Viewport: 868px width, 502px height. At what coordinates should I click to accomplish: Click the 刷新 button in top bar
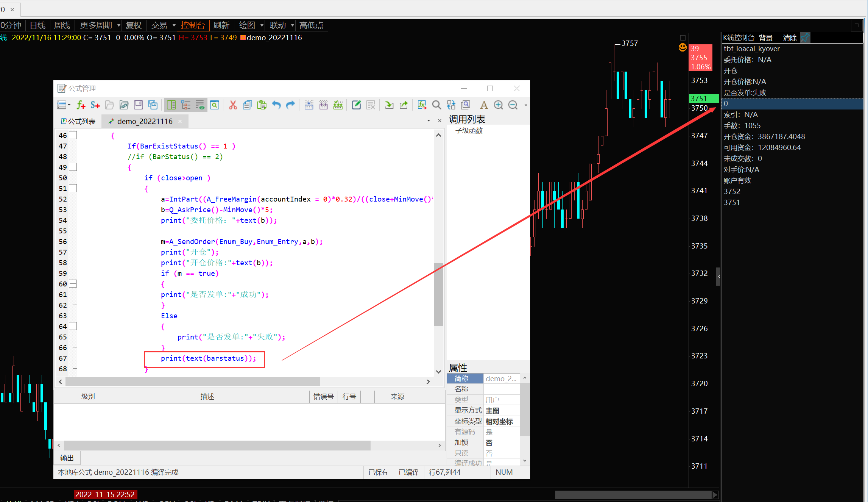(x=221, y=25)
